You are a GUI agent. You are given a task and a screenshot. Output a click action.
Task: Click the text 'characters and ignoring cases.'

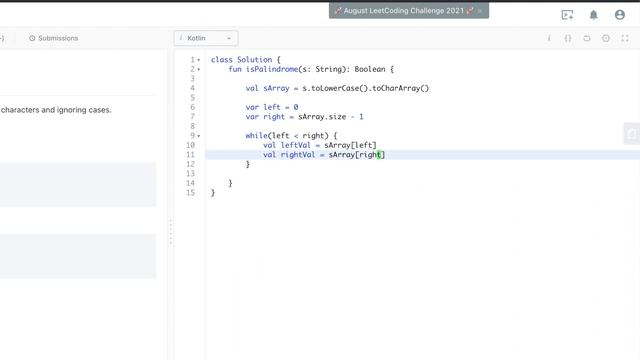tap(56, 110)
